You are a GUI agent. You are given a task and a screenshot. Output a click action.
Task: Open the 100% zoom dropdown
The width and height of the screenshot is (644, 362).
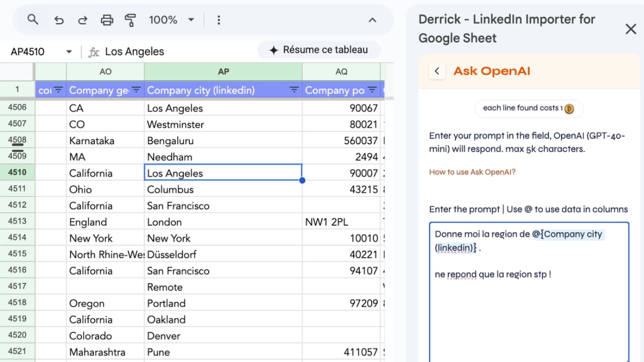171,20
